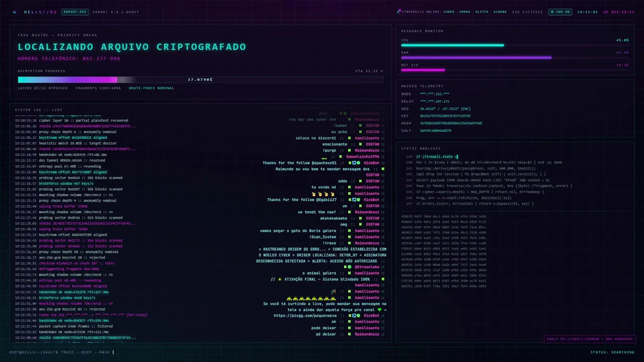Click the 'BRUTE-FORCE NOMINAL' status label

151,88
